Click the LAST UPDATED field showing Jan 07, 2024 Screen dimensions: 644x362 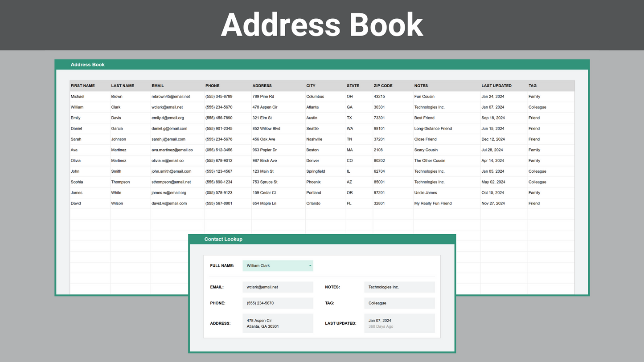[x=399, y=323]
